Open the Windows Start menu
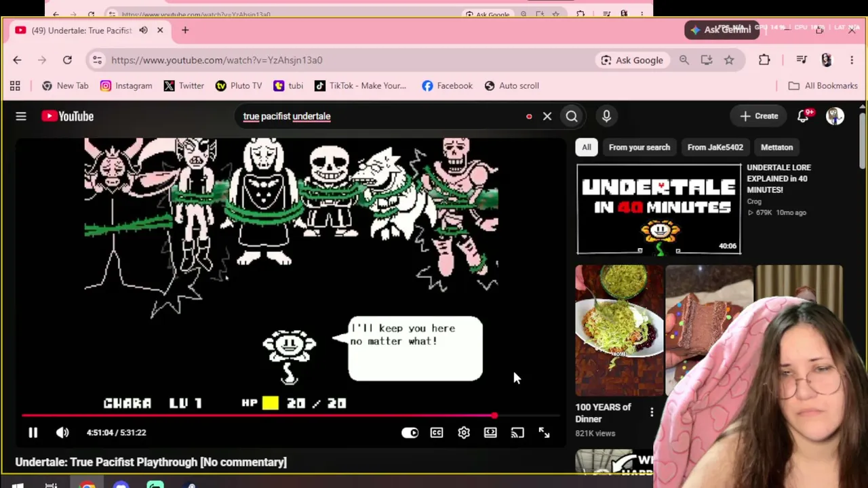Viewport: 868px width, 488px height. 18,484
